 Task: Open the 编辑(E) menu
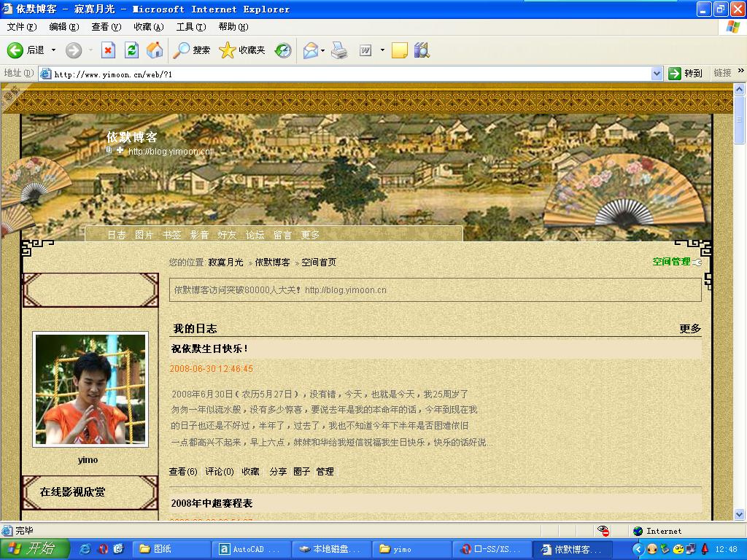(64, 27)
